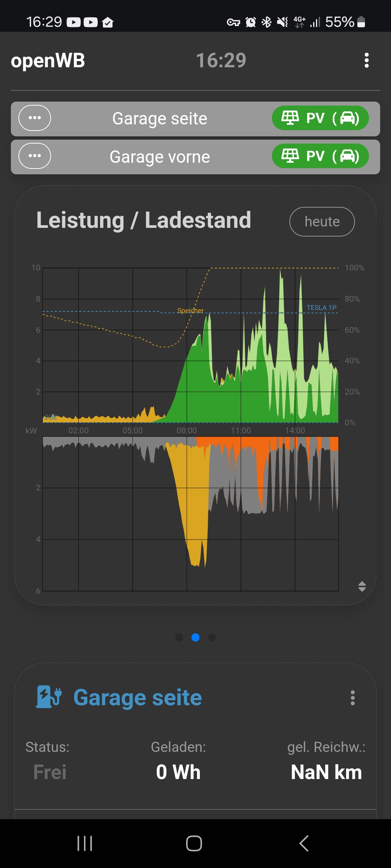Open Garage vorne ellipsis options button

click(x=35, y=156)
